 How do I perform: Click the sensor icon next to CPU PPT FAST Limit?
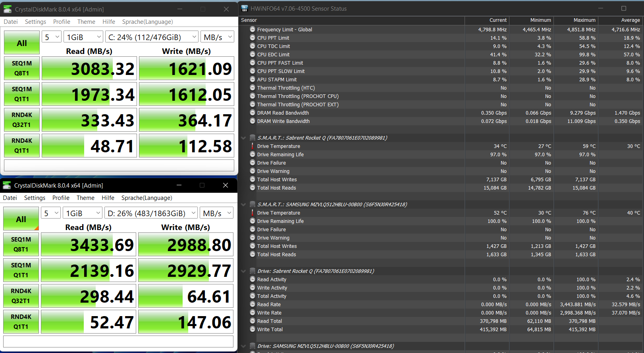coord(253,63)
